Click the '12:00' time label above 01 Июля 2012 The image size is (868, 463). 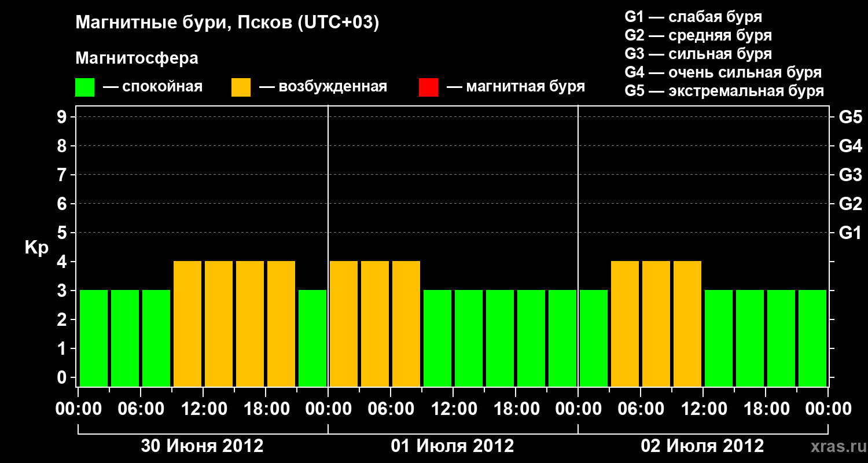click(x=453, y=409)
